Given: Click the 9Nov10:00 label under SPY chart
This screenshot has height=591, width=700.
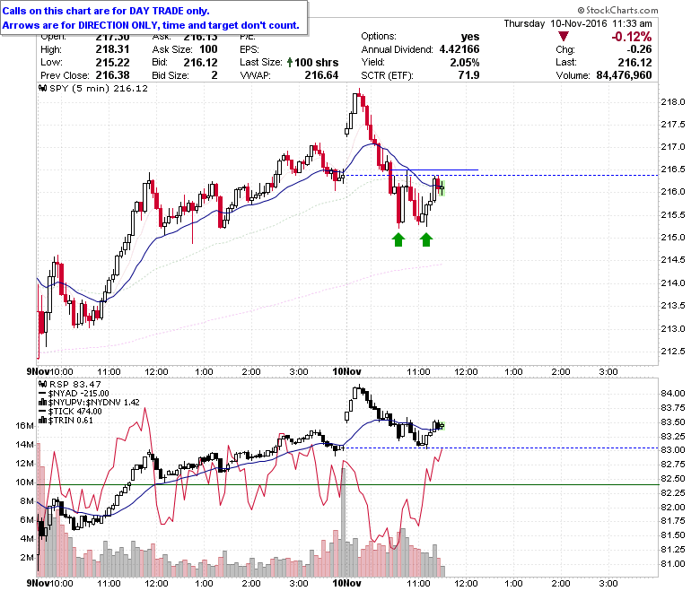Looking at the screenshot, I should pyautogui.click(x=49, y=371).
